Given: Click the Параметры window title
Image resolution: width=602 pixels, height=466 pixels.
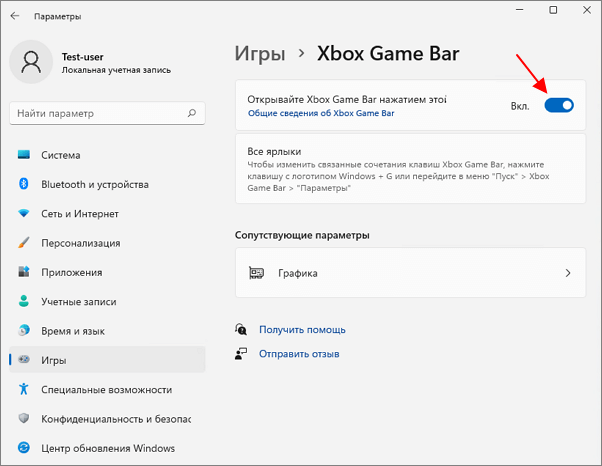Looking at the screenshot, I should (x=58, y=17).
